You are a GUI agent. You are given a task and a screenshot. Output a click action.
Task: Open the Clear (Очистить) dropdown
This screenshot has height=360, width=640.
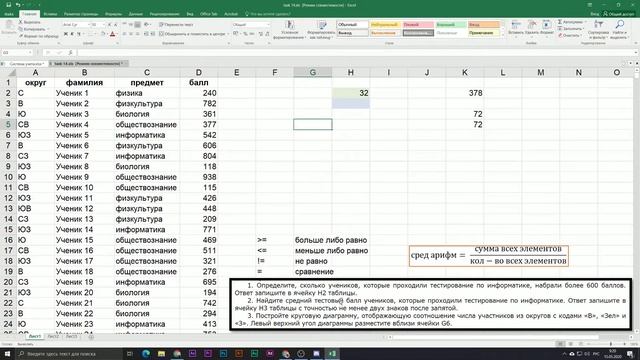coord(570,36)
